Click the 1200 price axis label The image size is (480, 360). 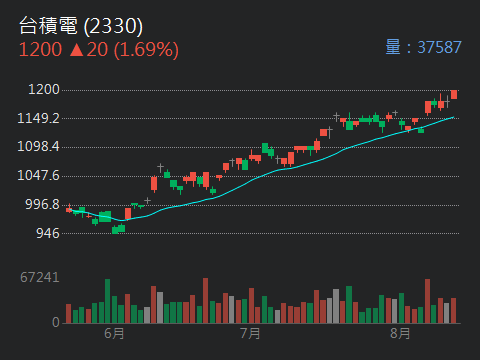tap(44, 89)
